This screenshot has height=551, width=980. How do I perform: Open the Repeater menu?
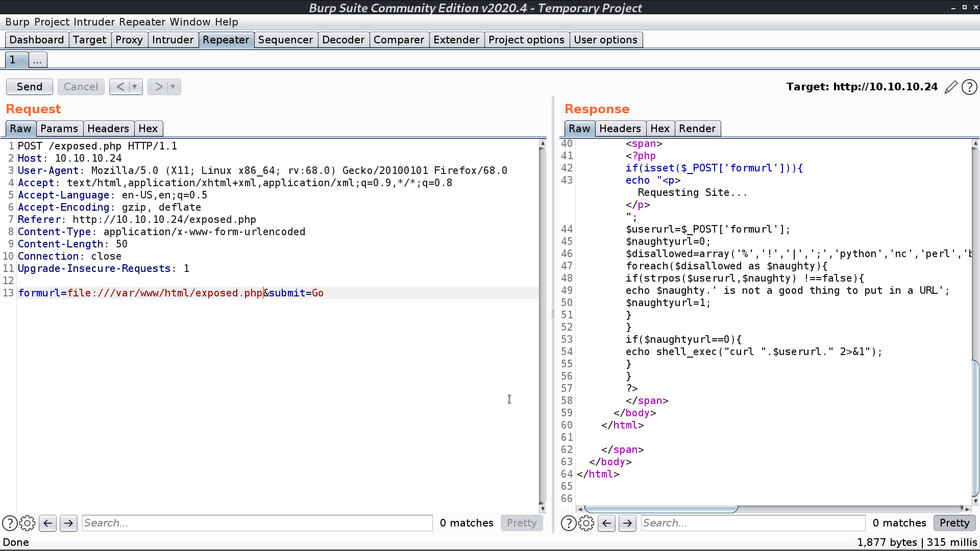[x=142, y=22]
